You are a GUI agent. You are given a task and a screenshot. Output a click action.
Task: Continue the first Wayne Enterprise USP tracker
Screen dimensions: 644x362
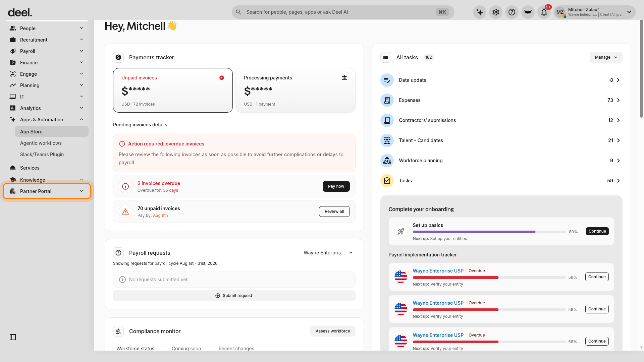(597, 277)
